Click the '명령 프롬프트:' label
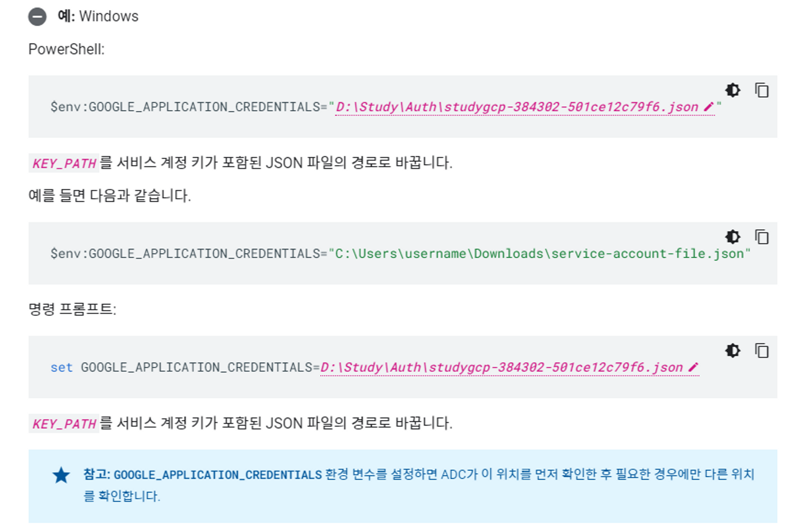801x532 pixels. tap(72, 309)
